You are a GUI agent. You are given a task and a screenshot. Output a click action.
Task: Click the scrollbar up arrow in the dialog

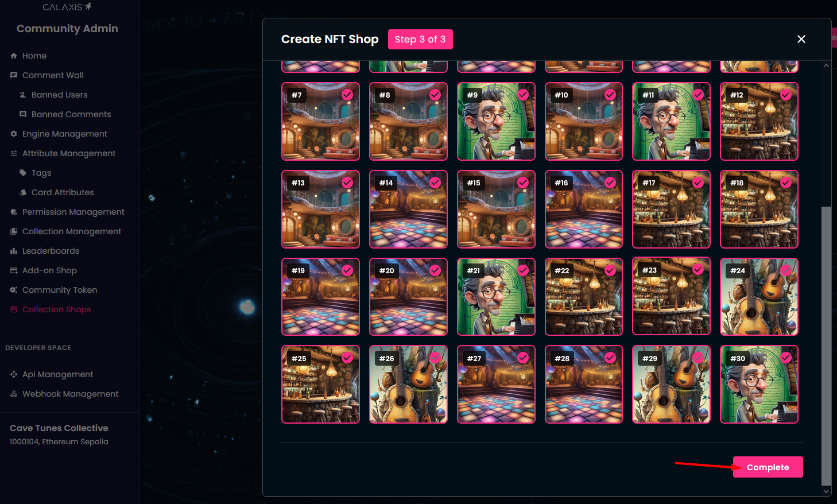[827, 65]
